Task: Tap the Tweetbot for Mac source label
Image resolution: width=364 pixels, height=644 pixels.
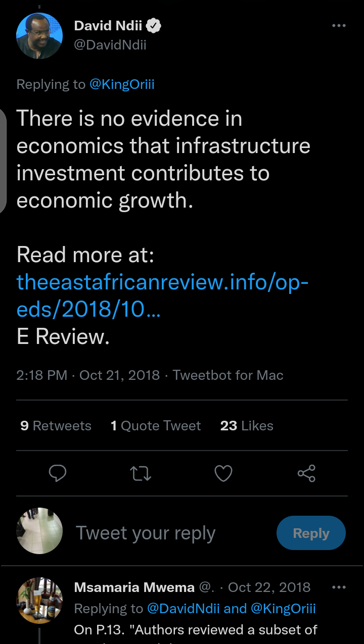Action: (x=228, y=375)
